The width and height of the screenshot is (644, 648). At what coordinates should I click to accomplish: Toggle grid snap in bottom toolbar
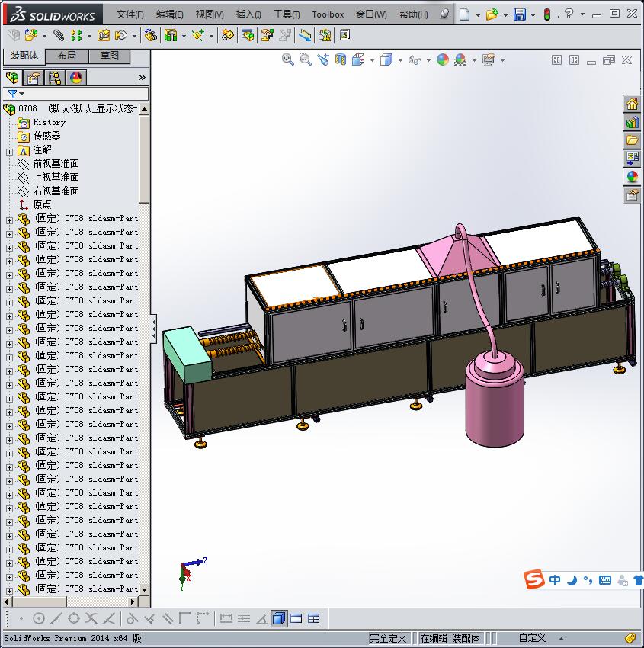[244, 618]
